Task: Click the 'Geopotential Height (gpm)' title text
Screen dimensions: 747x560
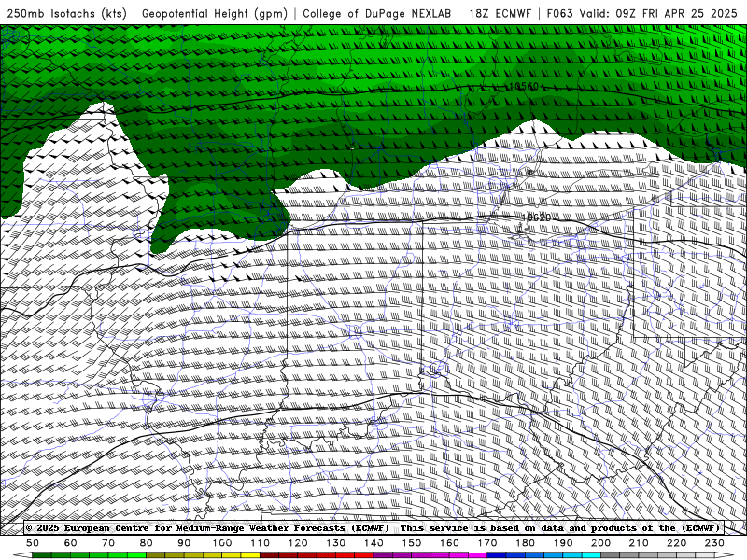Action: click(x=215, y=13)
